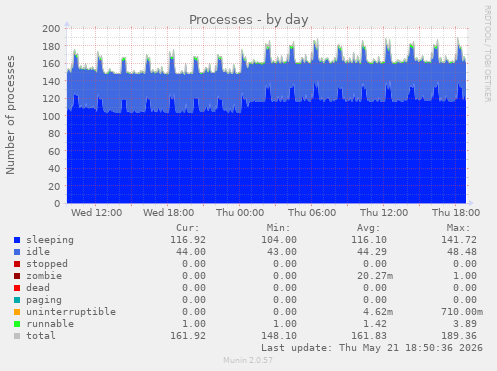497x371 pixels.
Task: Click the 'Munin 2.0.57' version footer
Action: [248, 360]
